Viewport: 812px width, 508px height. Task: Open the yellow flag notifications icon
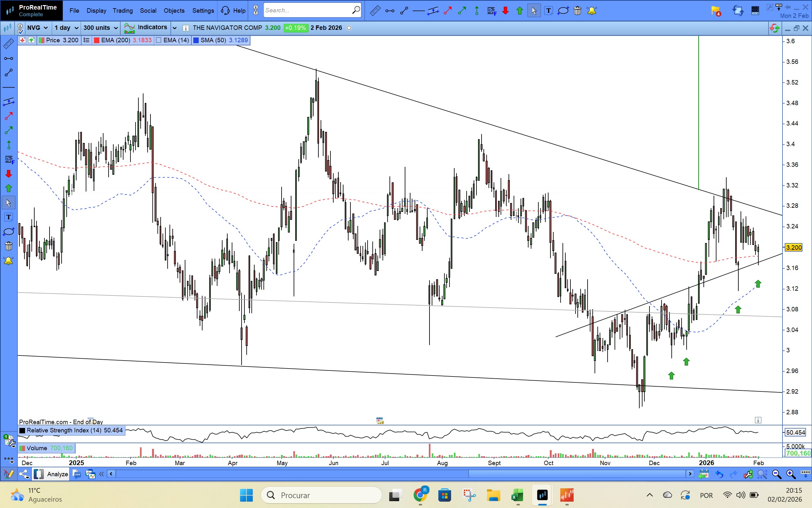point(715,11)
